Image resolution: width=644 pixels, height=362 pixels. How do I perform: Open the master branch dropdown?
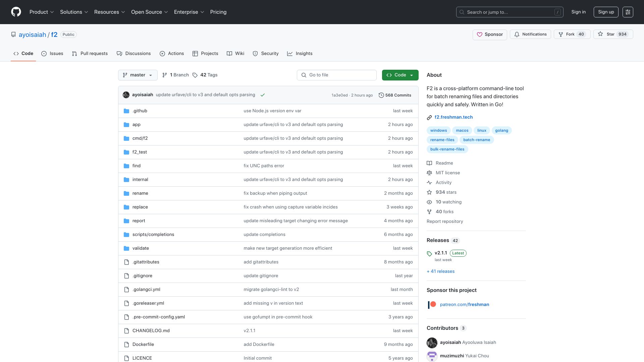[138, 75]
